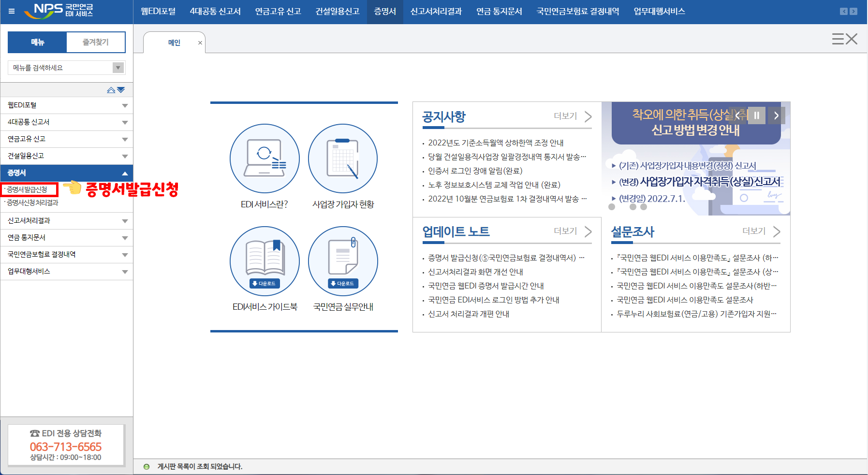Open update note 신고서처리결과 화면 개선 안내
The image size is (868, 475).
pyautogui.click(x=475, y=272)
